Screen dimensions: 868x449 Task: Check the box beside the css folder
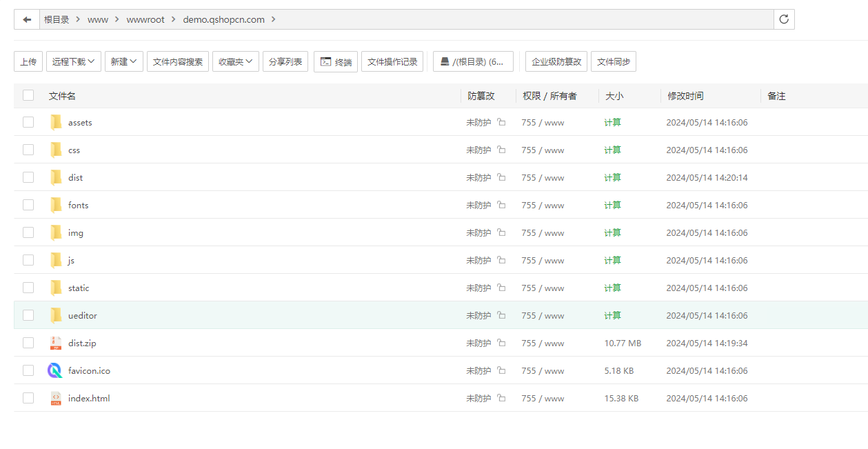(x=28, y=150)
